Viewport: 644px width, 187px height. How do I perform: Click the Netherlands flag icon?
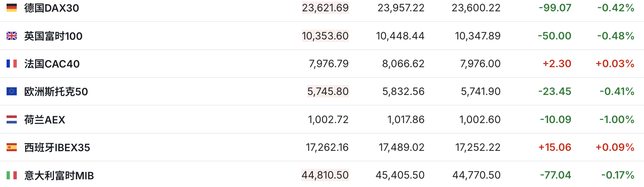[x=12, y=119]
